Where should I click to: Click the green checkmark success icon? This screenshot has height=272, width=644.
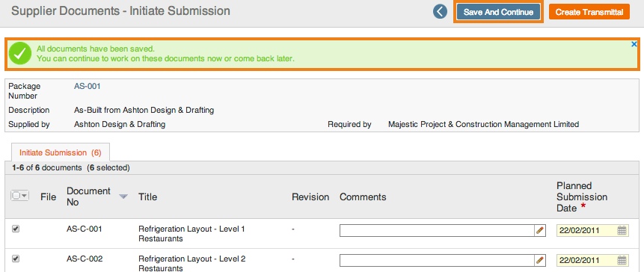(x=20, y=53)
